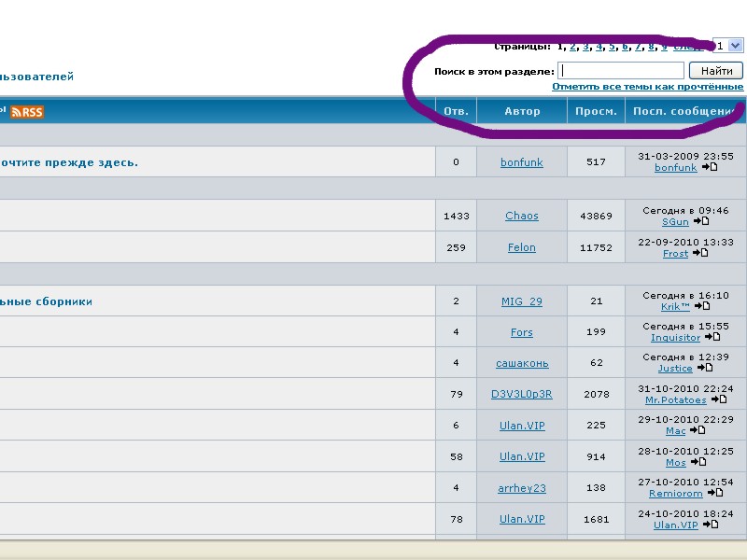Open author profile 'Chaos'
The width and height of the screenshot is (747, 560).
click(521, 216)
